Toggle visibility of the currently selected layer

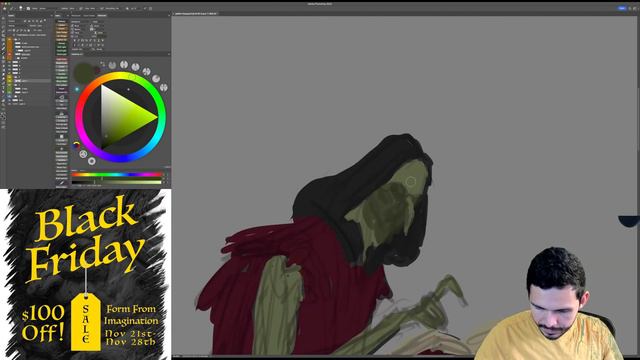pyautogui.click(x=9, y=81)
